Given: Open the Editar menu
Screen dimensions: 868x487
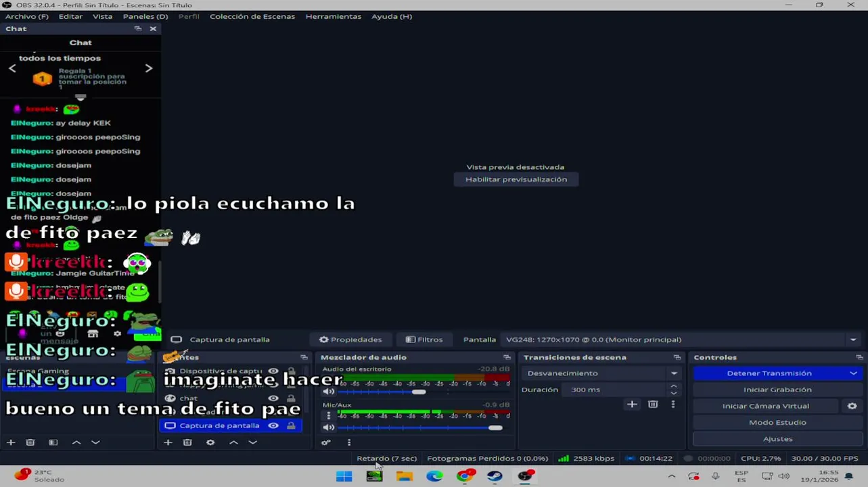Looking at the screenshot, I should [70, 16].
